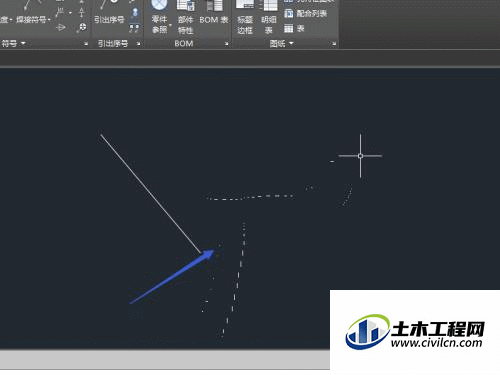Expand the 符号 panel dropdown

click(x=23, y=43)
